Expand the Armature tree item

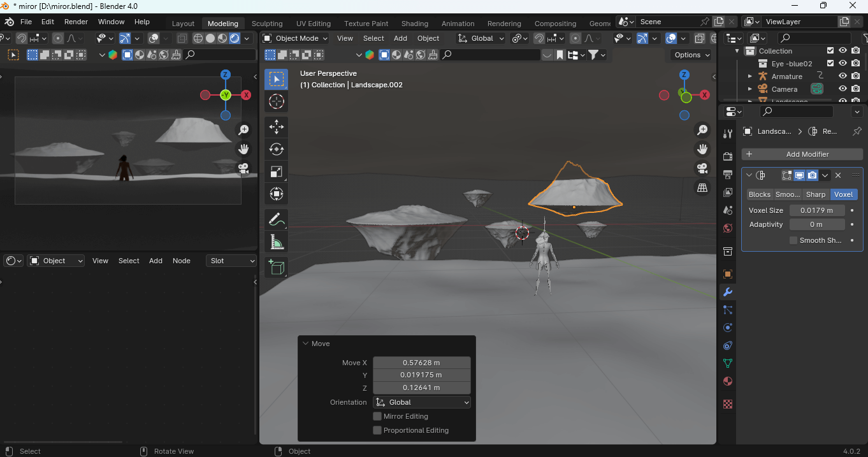(749, 76)
